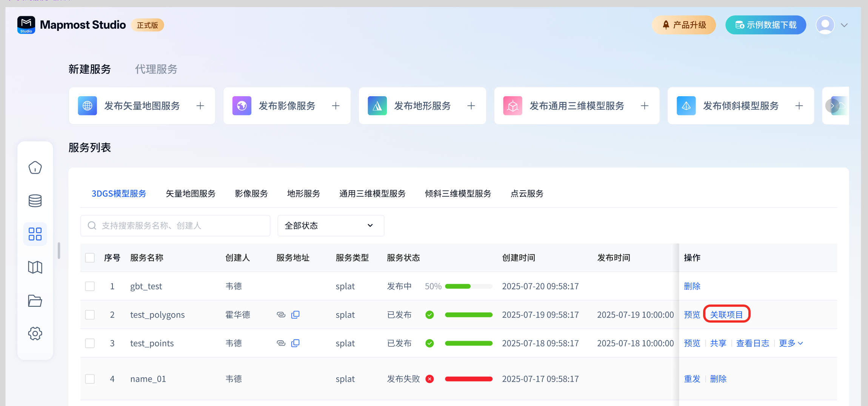The width and height of the screenshot is (868, 406).
Task: Click the 产品升级 button
Action: pyautogui.click(x=684, y=25)
